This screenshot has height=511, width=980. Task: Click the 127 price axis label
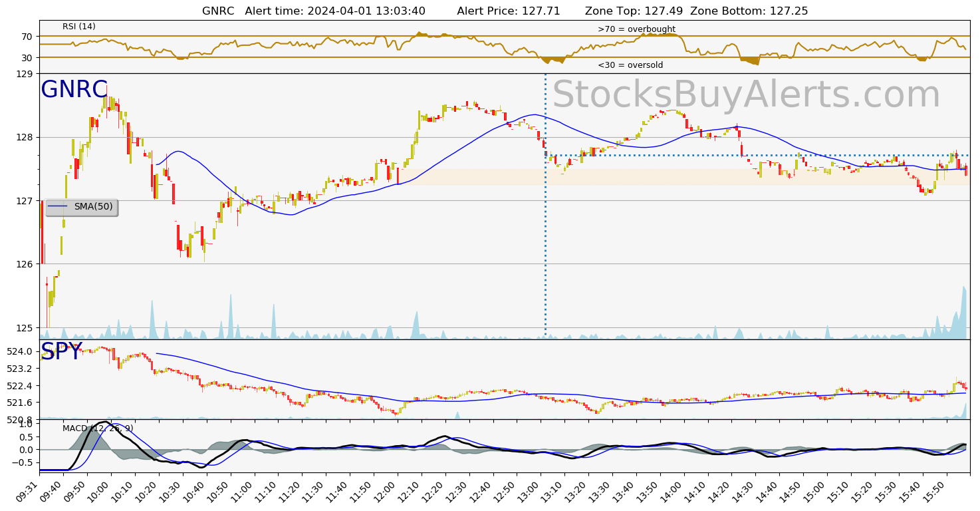24,200
